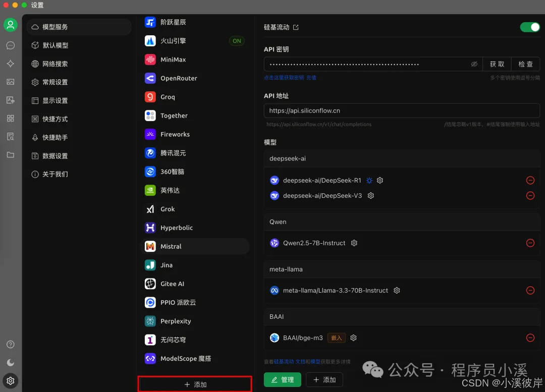This screenshot has height=392, width=545.
Task: Select the Perplexity provider
Action: (x=195, y=321)
